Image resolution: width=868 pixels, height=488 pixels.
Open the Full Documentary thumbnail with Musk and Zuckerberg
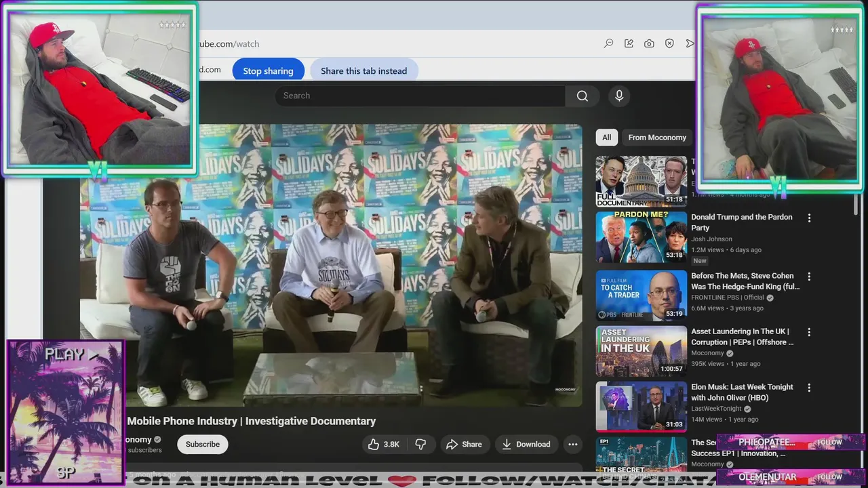tap(642, 182)
